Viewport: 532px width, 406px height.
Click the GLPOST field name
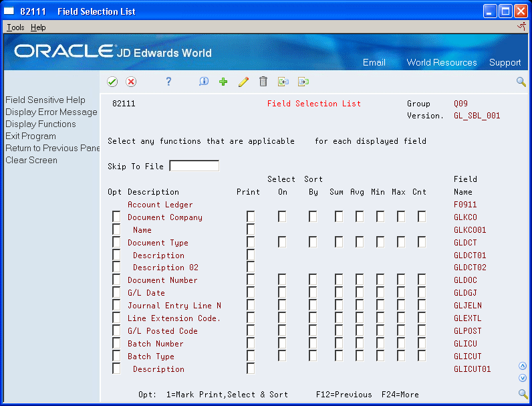point(468,331)
